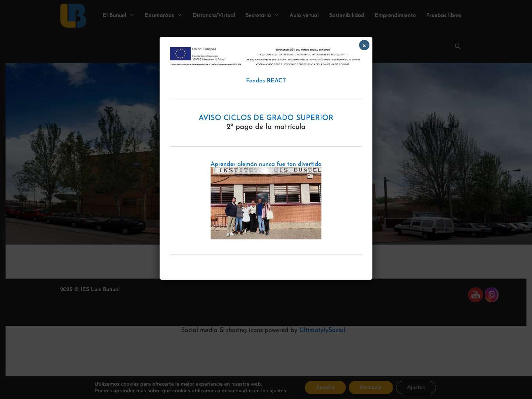The height and width of the screenshot is (399, 532).
Task: Navigate to Aula virtual
Action: [304, 16]
